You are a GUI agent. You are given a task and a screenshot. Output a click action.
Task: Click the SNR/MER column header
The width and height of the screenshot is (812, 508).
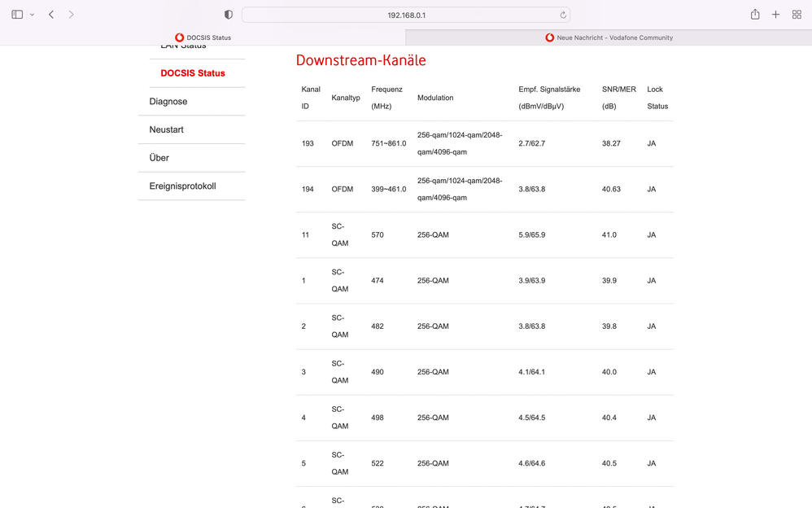(x=618, y=98)
